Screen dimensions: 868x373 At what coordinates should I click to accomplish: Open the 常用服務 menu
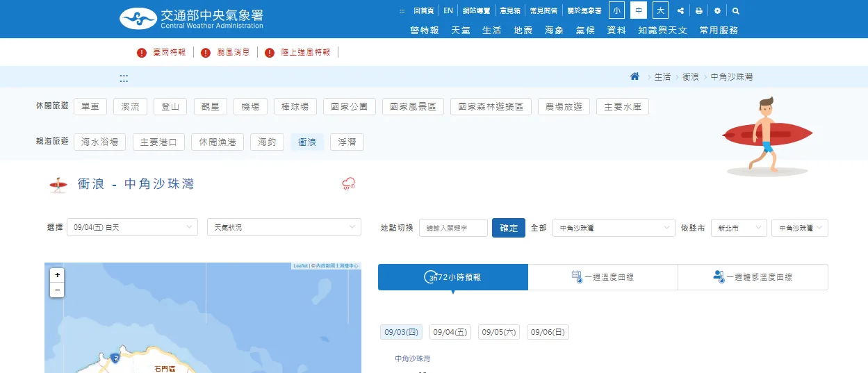click(719, 31)
